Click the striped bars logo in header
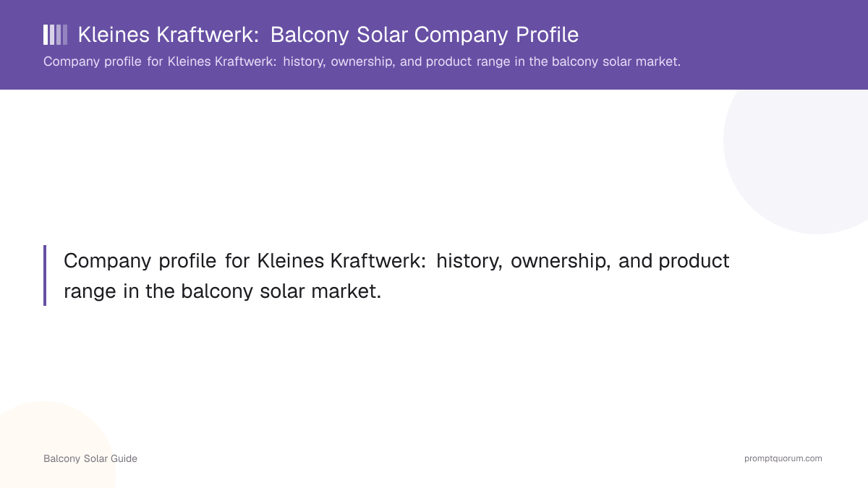This screenshot has width=868, height=488. 56,35
